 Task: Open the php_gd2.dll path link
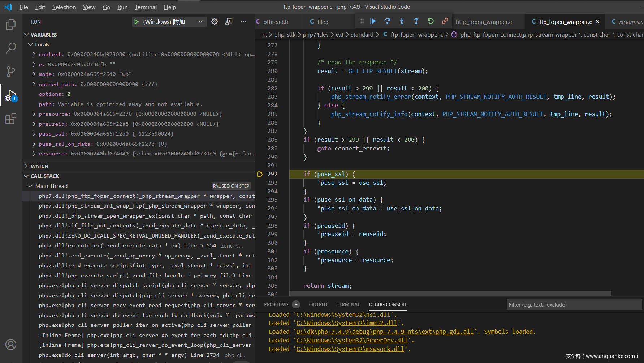(x=385, y=332)
